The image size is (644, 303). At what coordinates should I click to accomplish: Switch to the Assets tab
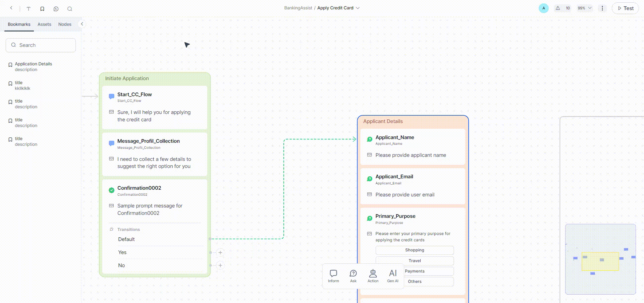click(x=44, y=24)
